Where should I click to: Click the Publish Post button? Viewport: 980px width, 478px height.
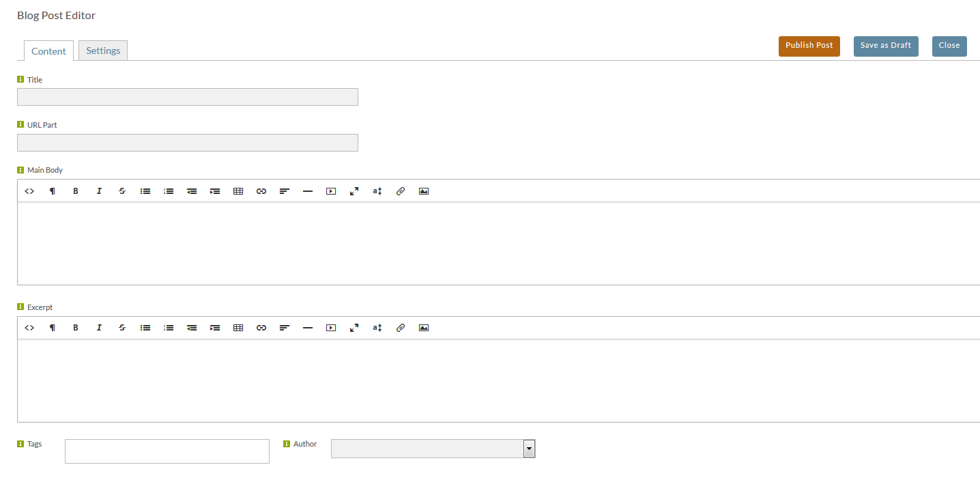pyautogui.click(x=809, y=46)
